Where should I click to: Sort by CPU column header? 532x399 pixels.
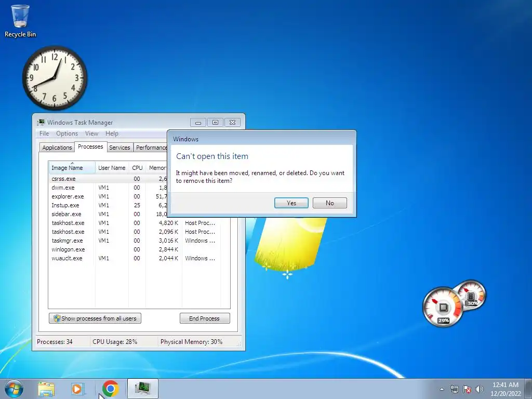point(137,168)
